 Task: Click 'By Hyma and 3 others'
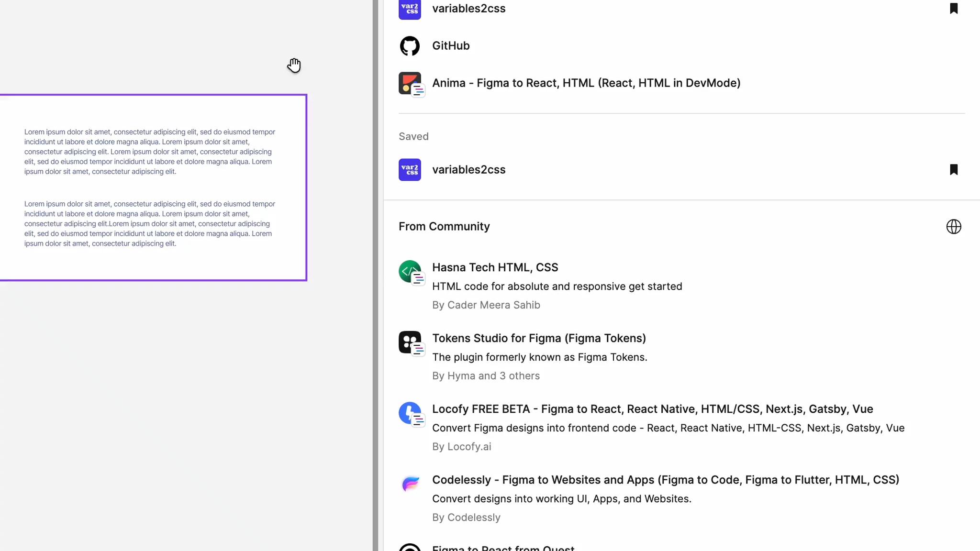tap(486, 375)
